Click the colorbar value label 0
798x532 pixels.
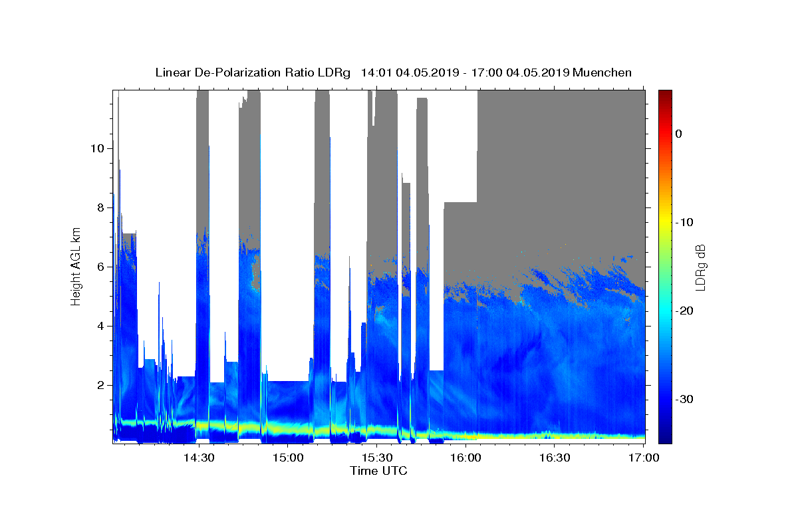pyautogui.click(x=679, y=134)
